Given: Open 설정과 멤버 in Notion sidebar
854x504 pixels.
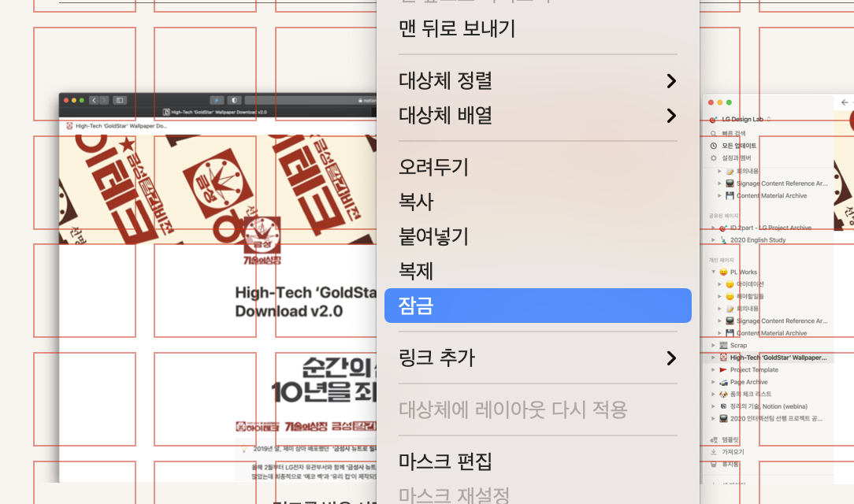Looking at the screenshot, I should 736,157.
